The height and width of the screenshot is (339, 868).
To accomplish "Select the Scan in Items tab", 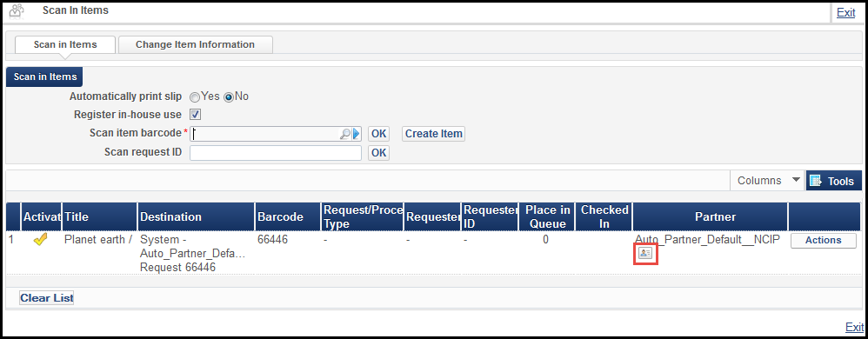I will [65, 44].
